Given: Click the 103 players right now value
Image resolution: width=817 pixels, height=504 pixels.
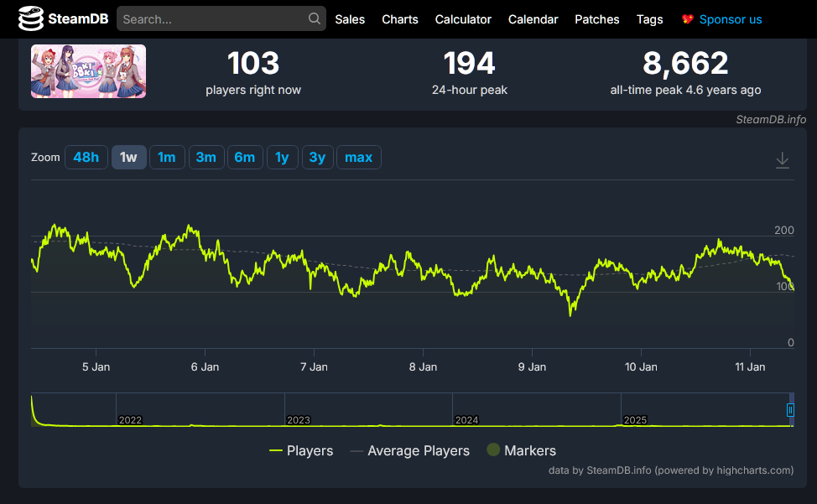Looking at the screenshot, I should [x=253, y=63].
